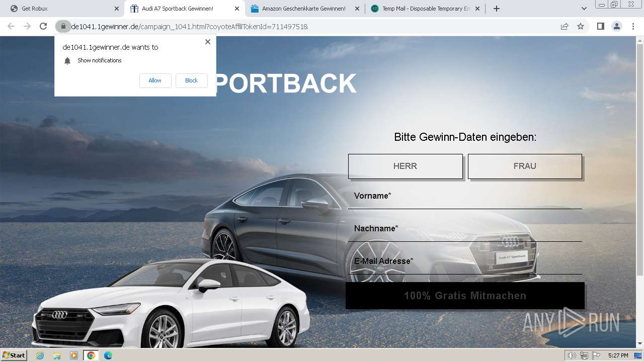Click the page vertical scrollbar thumb
This screenshot has width=644, height=362.
point(640,160)
